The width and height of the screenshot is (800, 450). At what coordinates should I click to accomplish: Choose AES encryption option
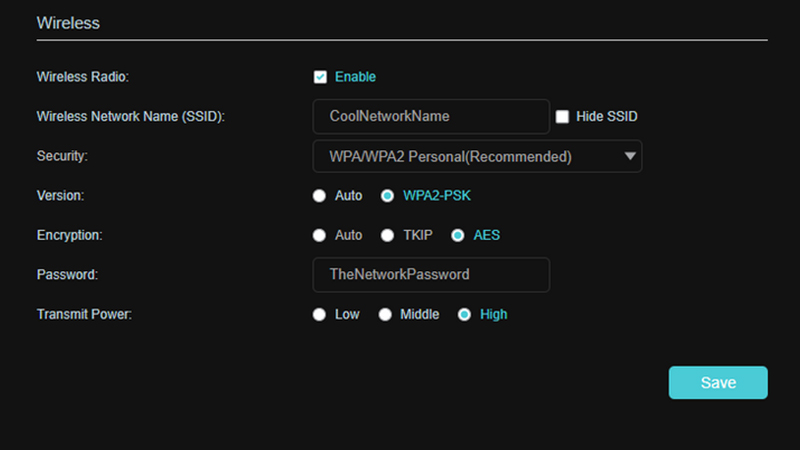(458, 236)
